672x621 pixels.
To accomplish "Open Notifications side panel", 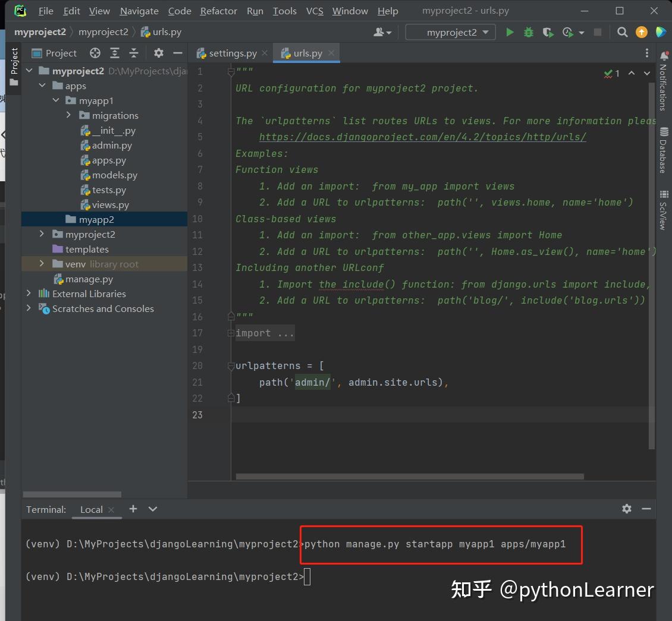I will pyautogui.click(x=664, y=81).
